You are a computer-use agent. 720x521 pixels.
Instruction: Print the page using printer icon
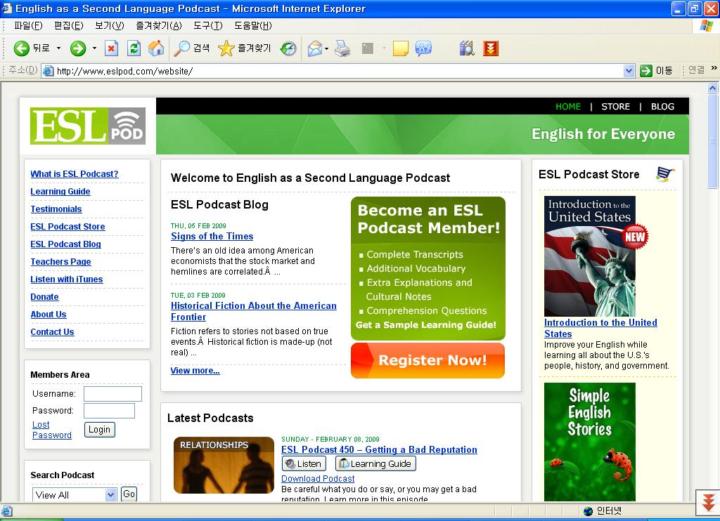342,48
